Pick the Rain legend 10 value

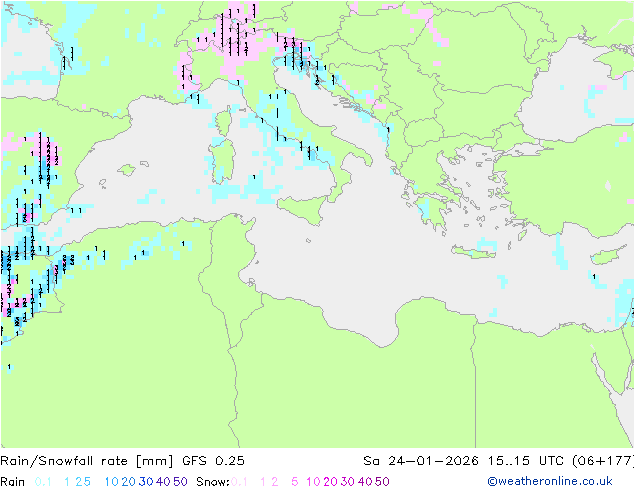point(112,482)
